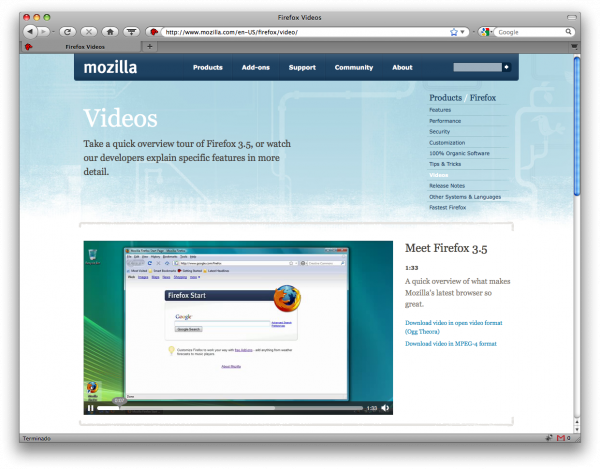Viewport: 600px width, 469px height.
Task: Click the mozilla site search field
Action: 478,67
